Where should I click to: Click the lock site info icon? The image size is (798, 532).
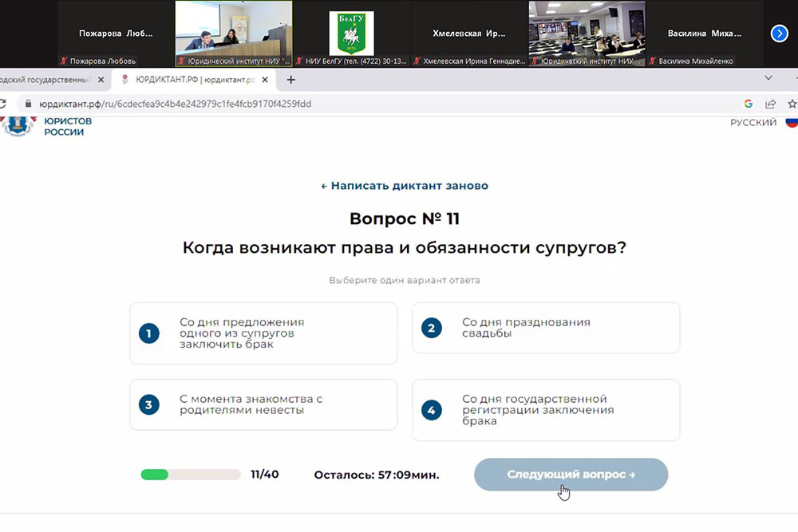(x=28, y=104)
